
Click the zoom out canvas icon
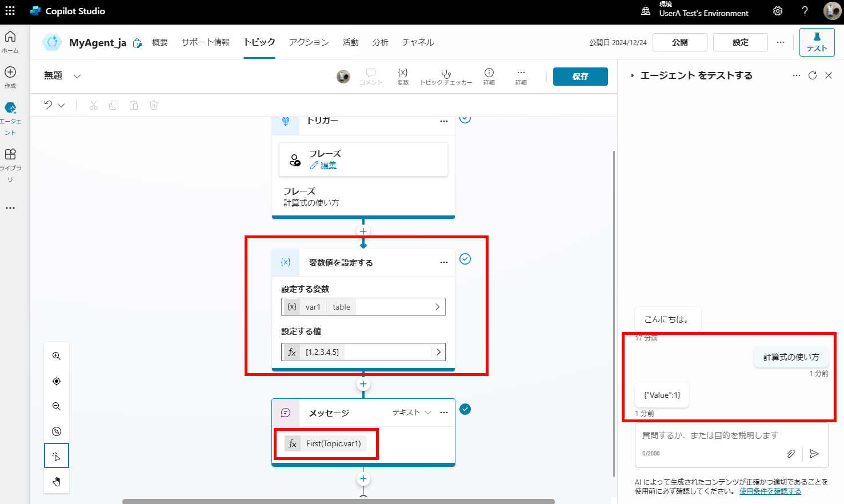pyautogui.click(x=57, y=406)
